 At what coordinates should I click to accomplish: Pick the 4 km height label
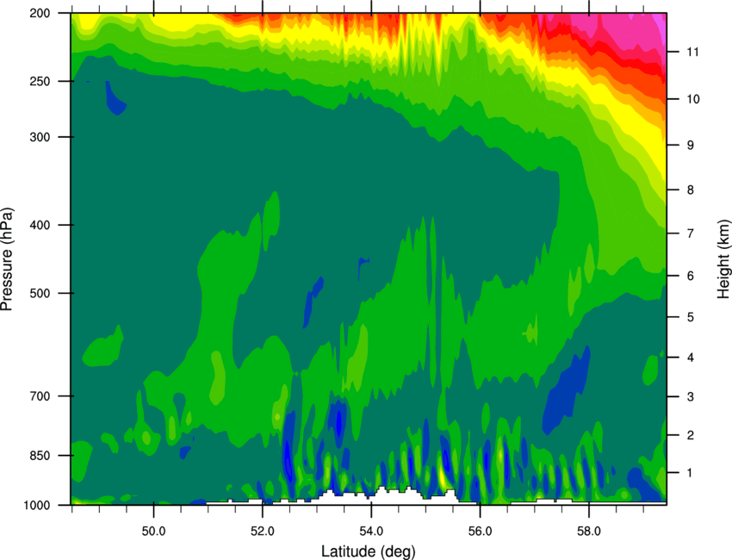(691, 358)
